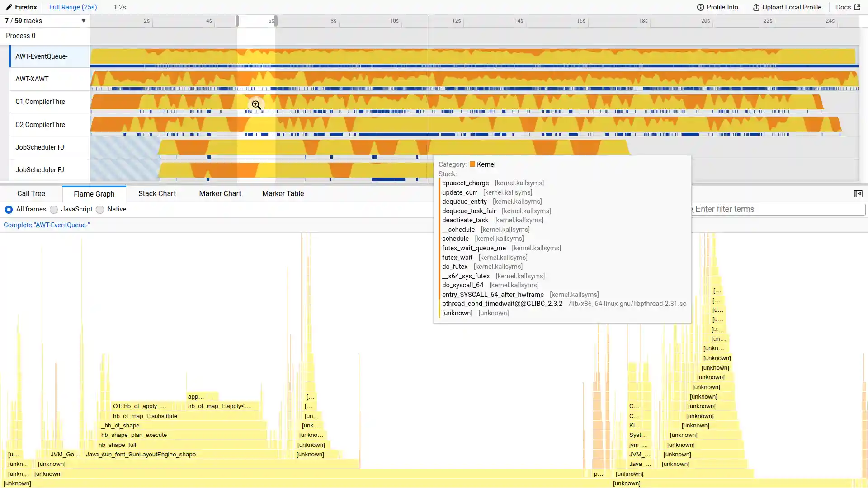Image resolution: width=868 pixels, height=488 pixels.
Task: Click the hb_shape_full frame in the flame graph
Action: [x=118, y=445]
